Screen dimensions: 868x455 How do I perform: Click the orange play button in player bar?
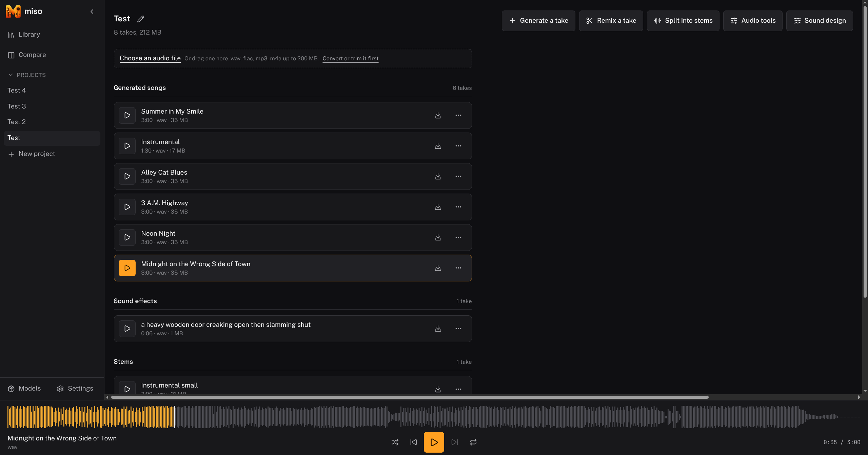(x=434, y=442)
